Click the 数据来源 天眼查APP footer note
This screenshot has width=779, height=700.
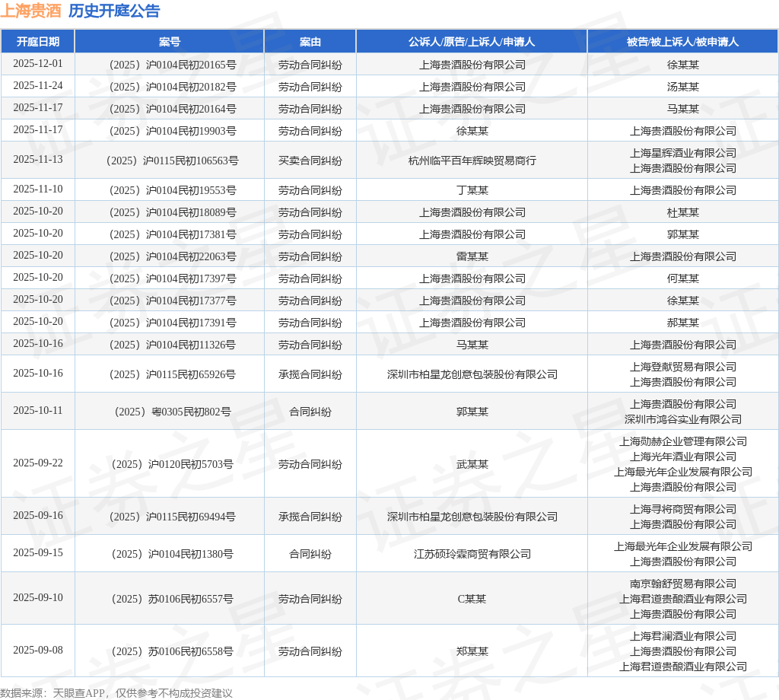[116, 693]
